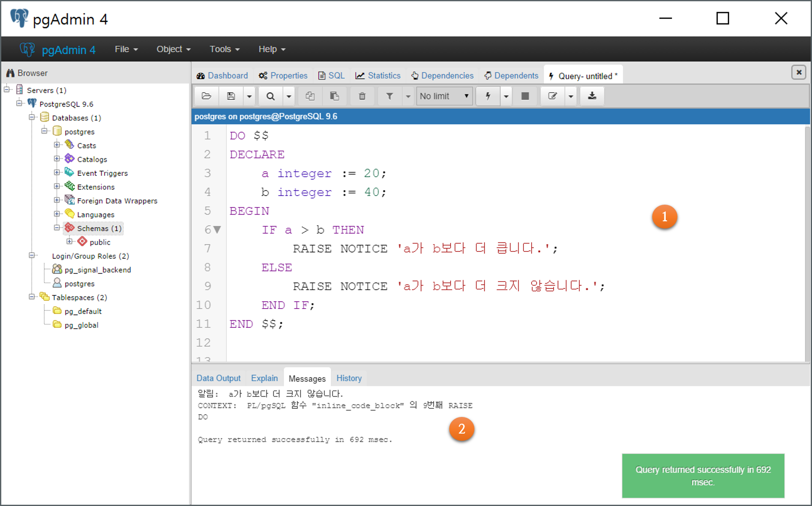Viewport: 812px width, 506px height.
Task: Click the Copy icon in query toolbar
Action: point(310,96)
